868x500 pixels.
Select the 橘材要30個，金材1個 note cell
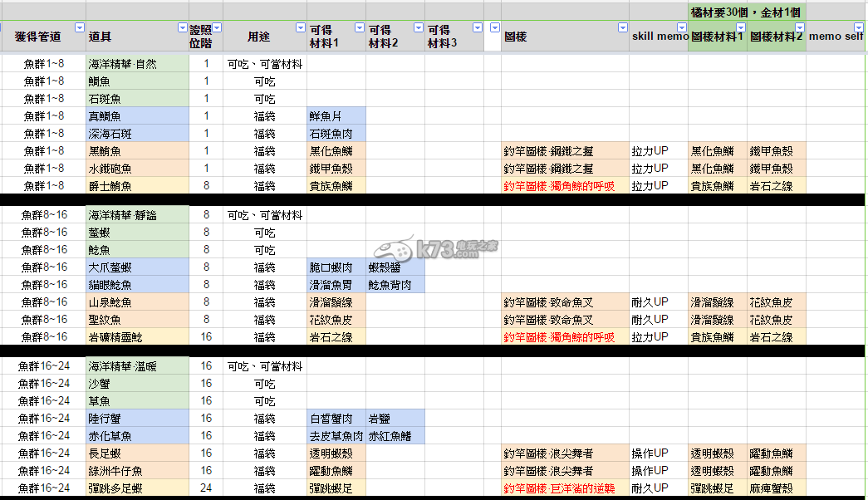pyautogui.click(x=747, y=12)
